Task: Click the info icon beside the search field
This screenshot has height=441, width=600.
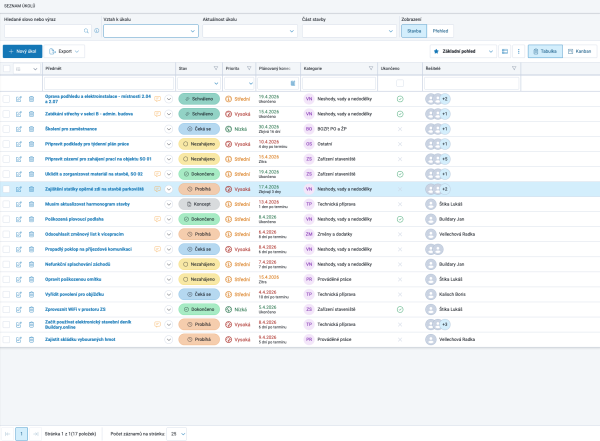Action: point(97,31)
